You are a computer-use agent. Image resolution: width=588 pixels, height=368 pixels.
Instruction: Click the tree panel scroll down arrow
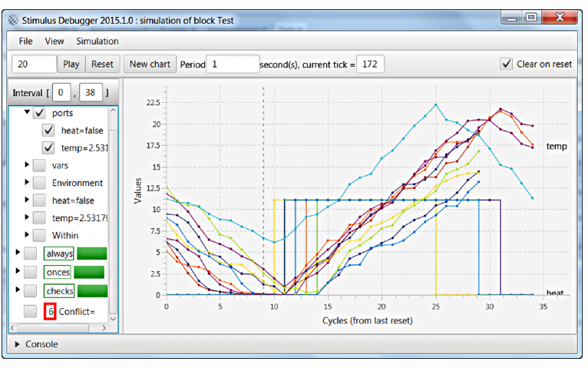pyautogui.click(x=114, y=317)
